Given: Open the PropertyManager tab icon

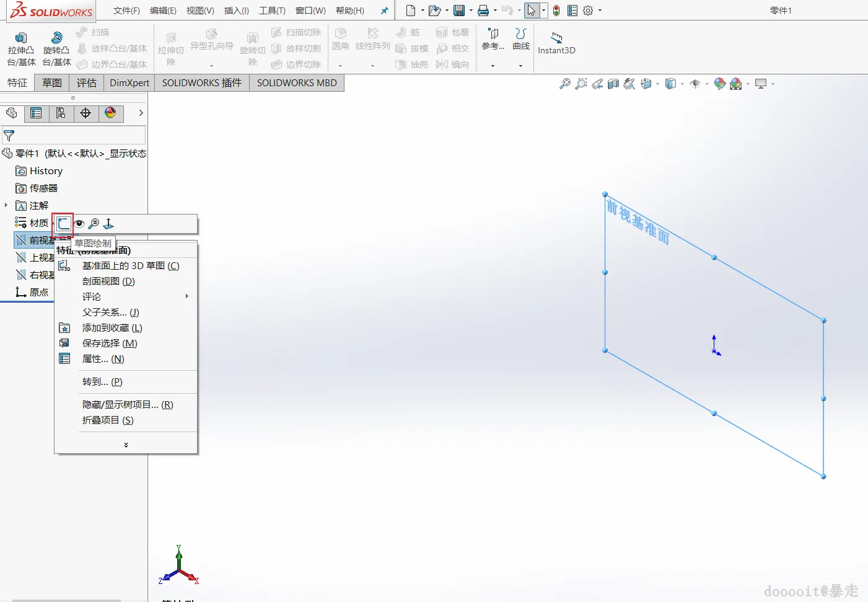Looking at the screenshot, I should coord(36,113).
